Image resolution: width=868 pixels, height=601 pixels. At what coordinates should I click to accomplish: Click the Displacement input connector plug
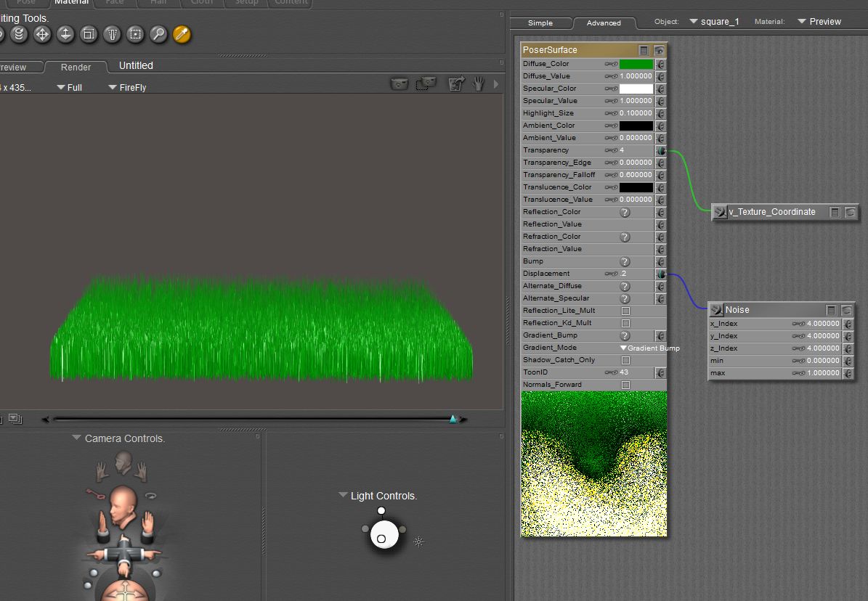tap(660, 274)
